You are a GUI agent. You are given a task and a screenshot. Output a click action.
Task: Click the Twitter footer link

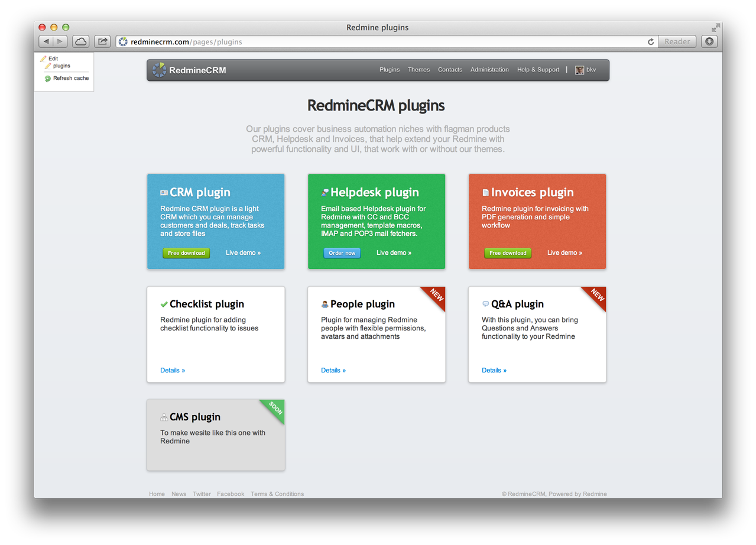point(202,494)
